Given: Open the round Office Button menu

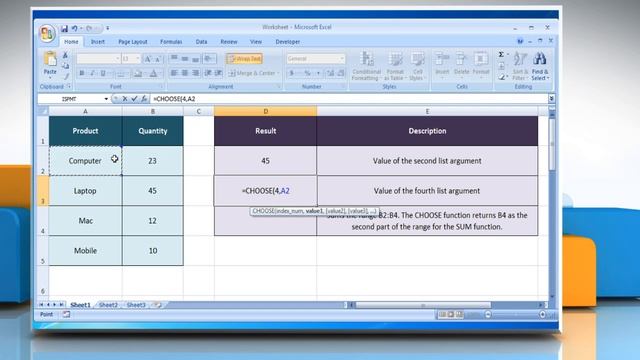Looking at the screenshot, I should [x=47, y=33].
